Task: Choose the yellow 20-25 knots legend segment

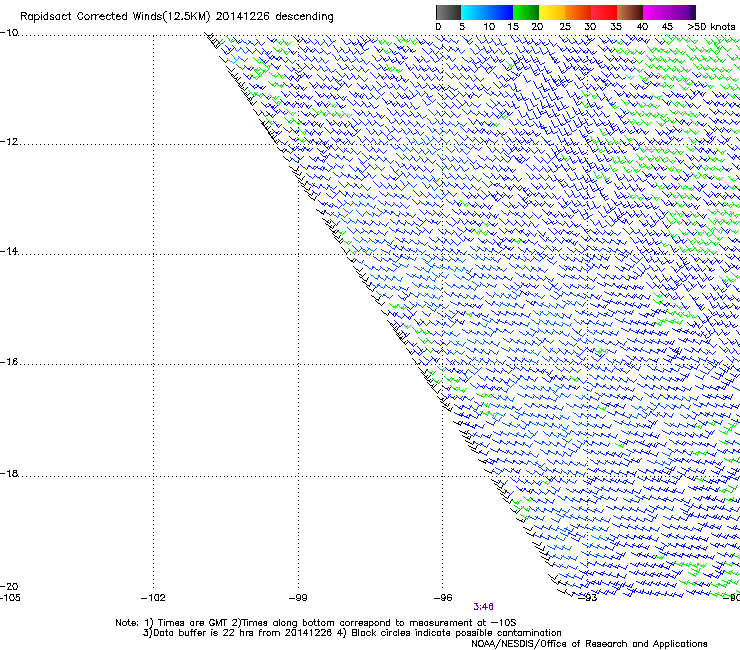Action: coord(552,12)
